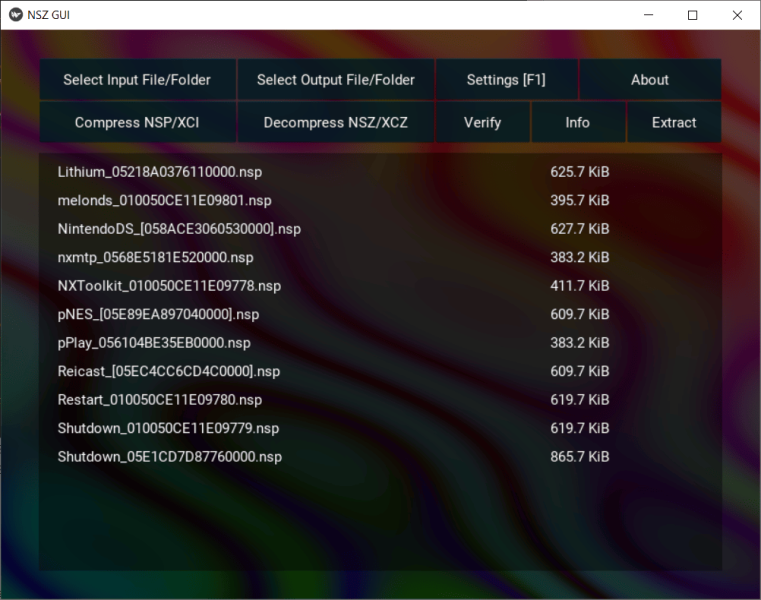Viewport: 761px width, 600px height.
Task: Click the 625.7 KiB size of Lithium
Action: [x=579, y=172]
